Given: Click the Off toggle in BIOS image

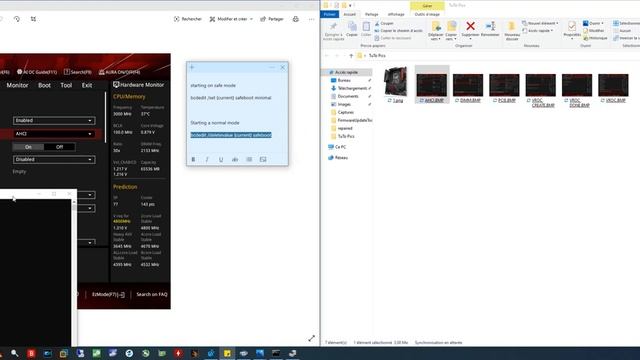Looking at the screenshot, I should 60,147.
